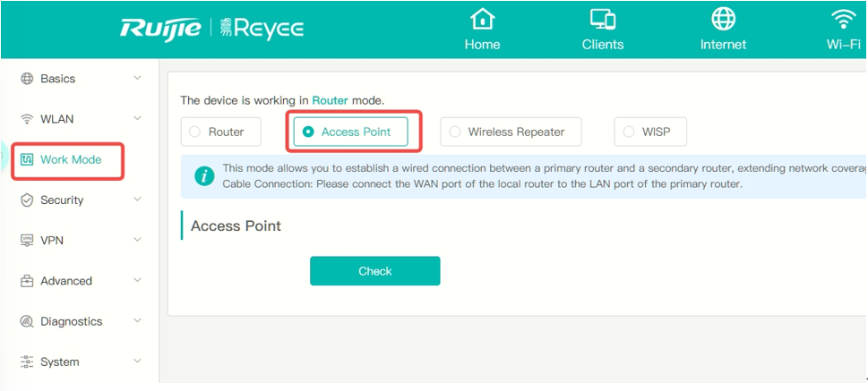Click the System sliders icon

(x=27, y=361)
